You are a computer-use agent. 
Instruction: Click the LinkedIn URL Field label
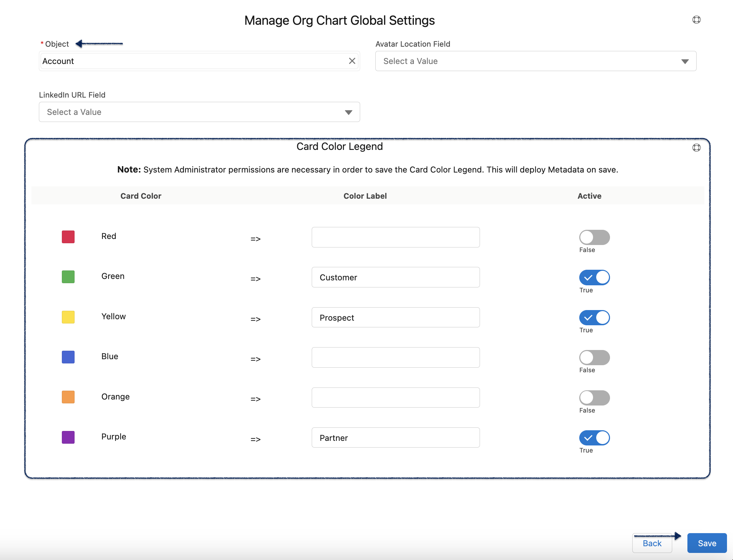pos(72,95)
